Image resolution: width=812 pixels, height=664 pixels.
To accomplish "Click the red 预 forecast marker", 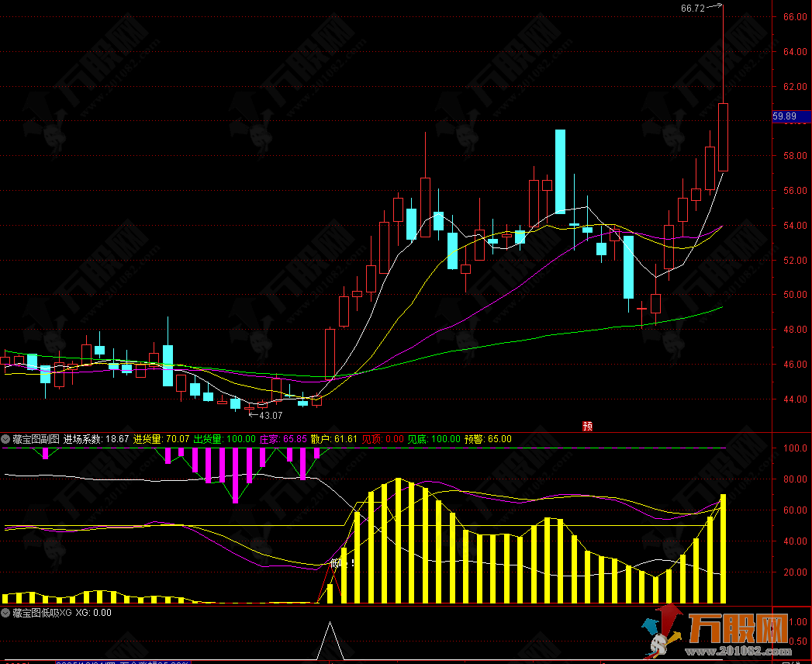I will (587, 425).
